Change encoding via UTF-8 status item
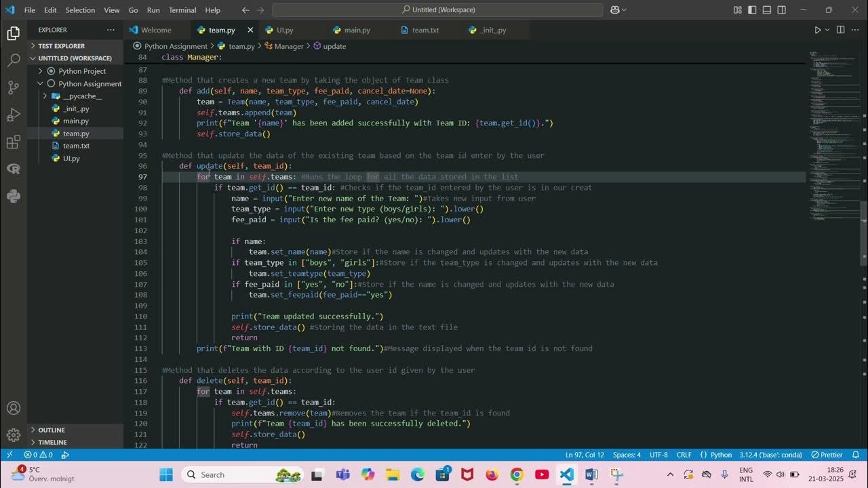868x488 pixels. [x=658, y=455]
